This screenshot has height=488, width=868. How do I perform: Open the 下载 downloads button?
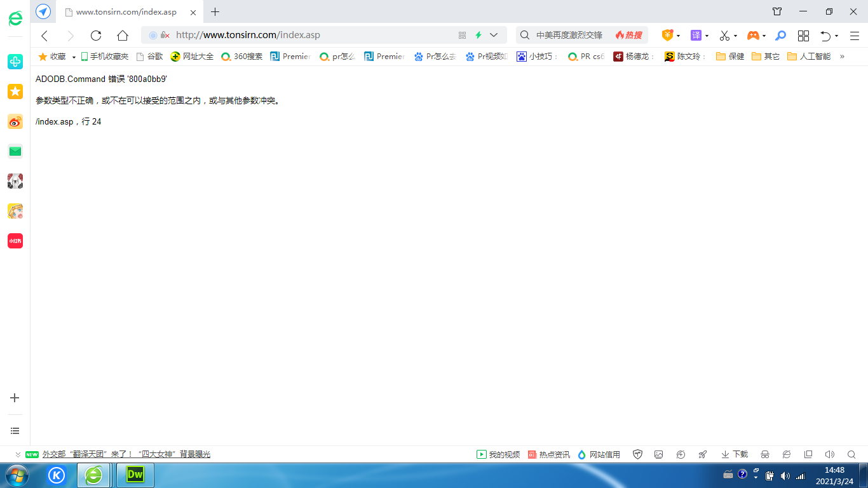point(735,454)
